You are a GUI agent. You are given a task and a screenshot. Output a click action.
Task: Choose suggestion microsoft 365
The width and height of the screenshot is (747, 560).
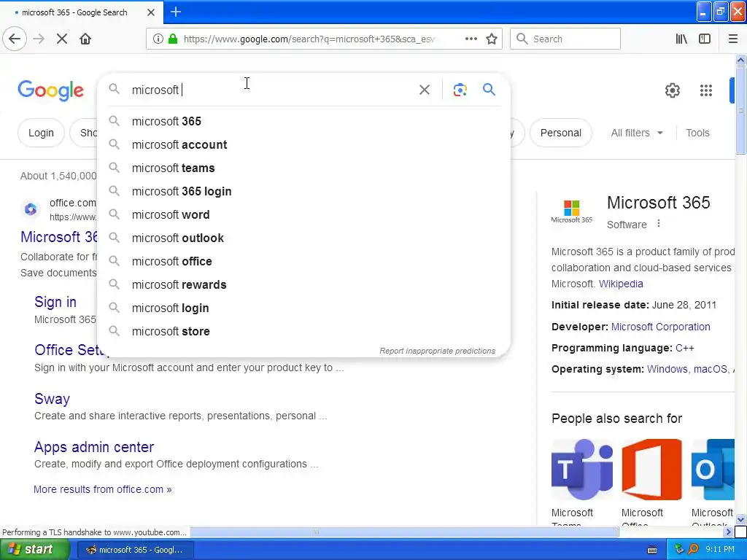tap(303, 121)
